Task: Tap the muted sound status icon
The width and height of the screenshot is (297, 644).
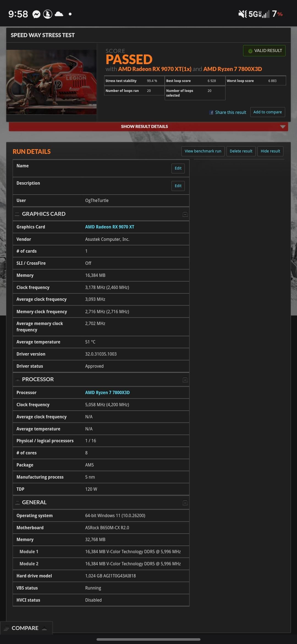Action: pos(242,14)
